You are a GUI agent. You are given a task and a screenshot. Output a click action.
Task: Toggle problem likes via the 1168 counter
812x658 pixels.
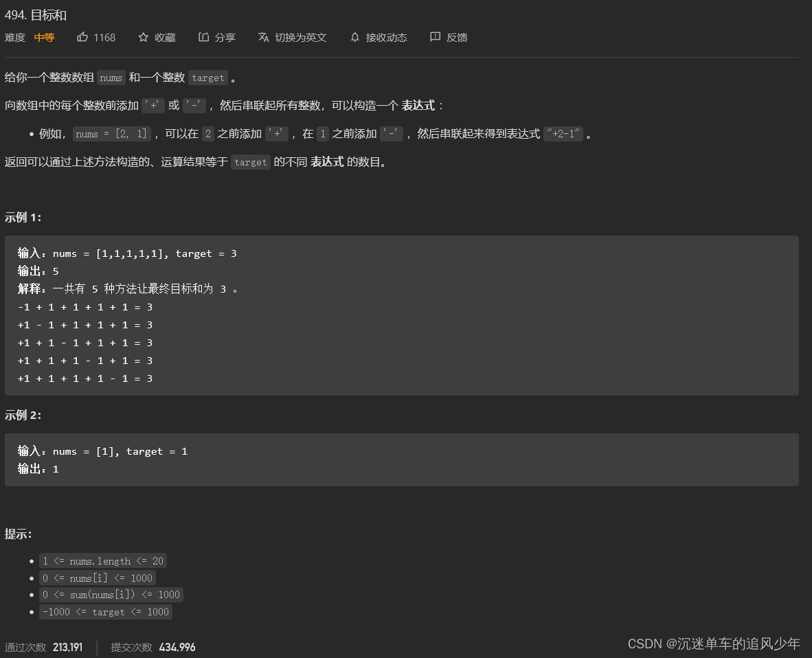pyautogui.click(x=105, y=37)
